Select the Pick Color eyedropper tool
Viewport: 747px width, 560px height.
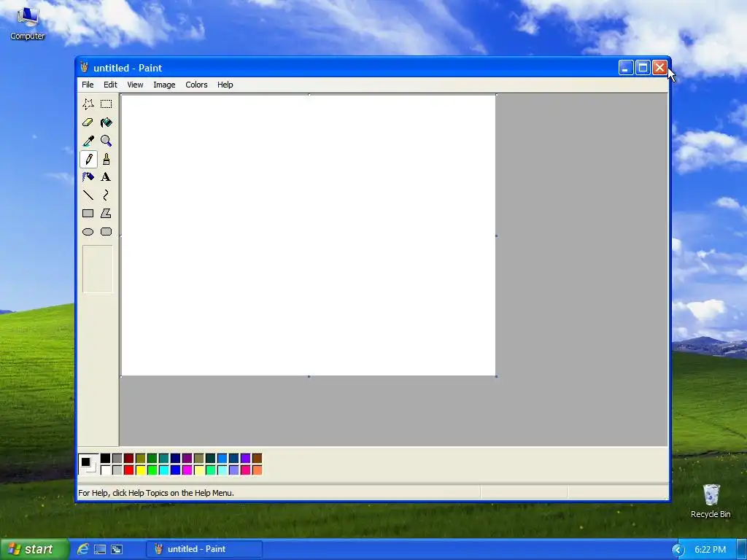[x=88, y=141]
